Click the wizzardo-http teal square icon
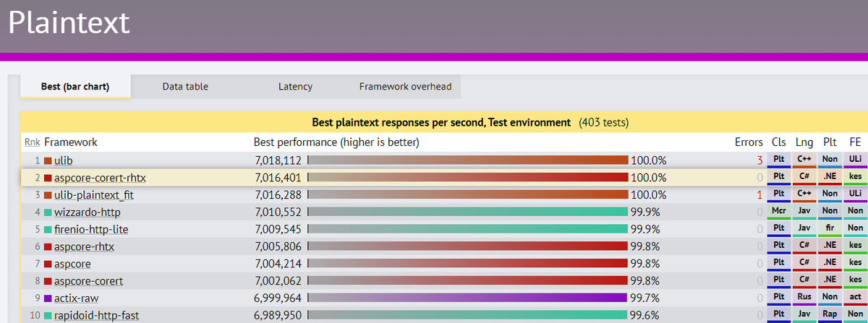 48,212
